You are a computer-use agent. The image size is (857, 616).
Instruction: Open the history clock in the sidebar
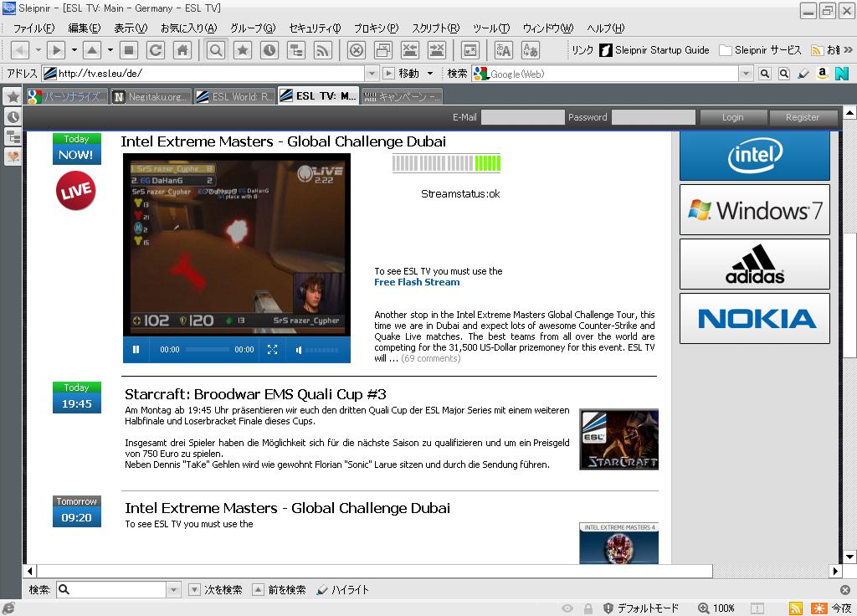[x=13, y=116]
